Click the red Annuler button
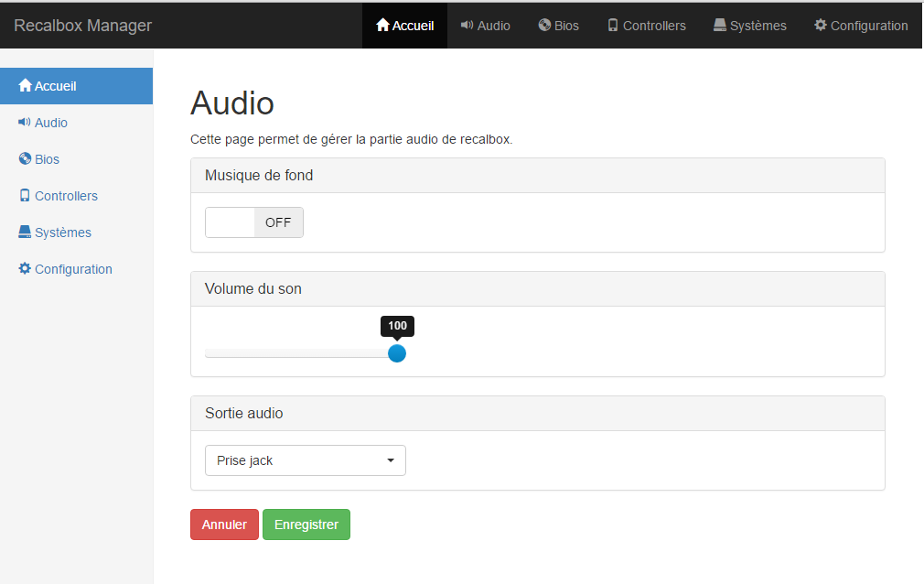Image resolution: width=924 pixels, height=584 pixels. tap(224, 525)
